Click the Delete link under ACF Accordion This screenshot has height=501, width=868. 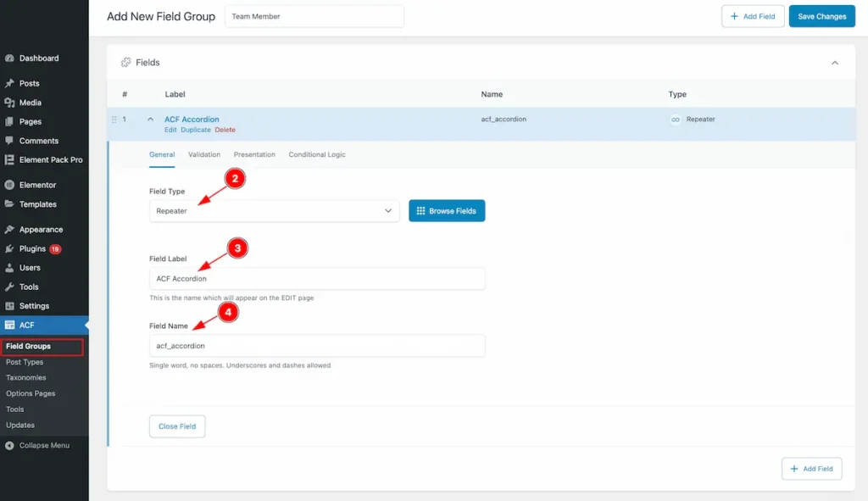point(225,131)
